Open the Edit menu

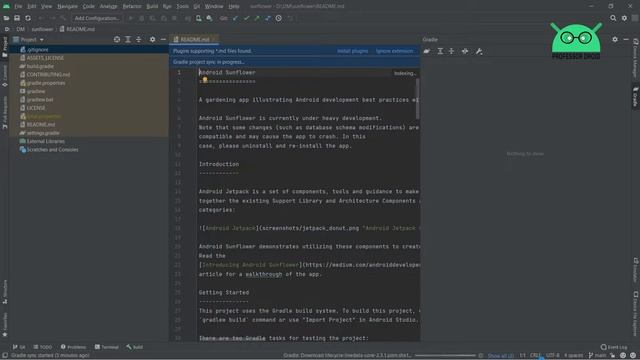31,6
